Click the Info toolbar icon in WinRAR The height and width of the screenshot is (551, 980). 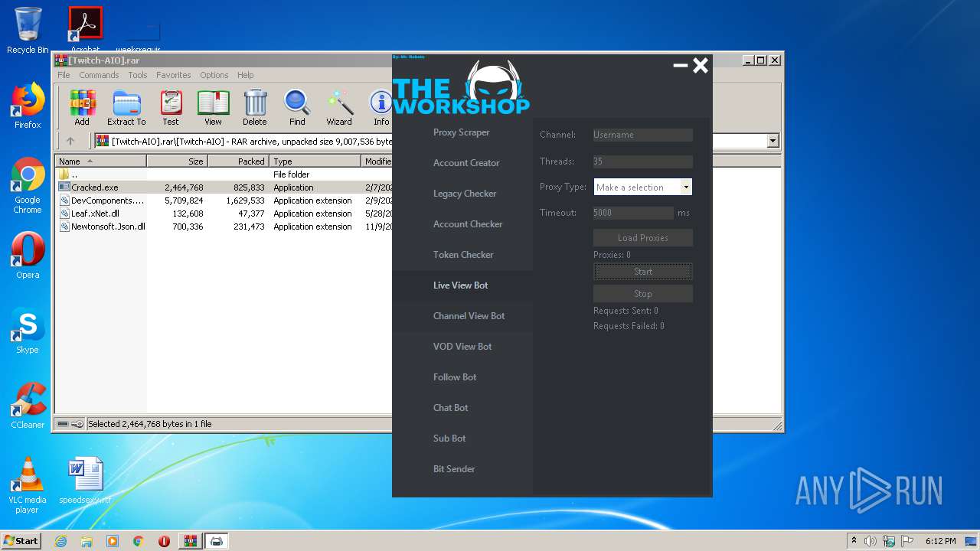pyautogui.click(x=381, y=107)
